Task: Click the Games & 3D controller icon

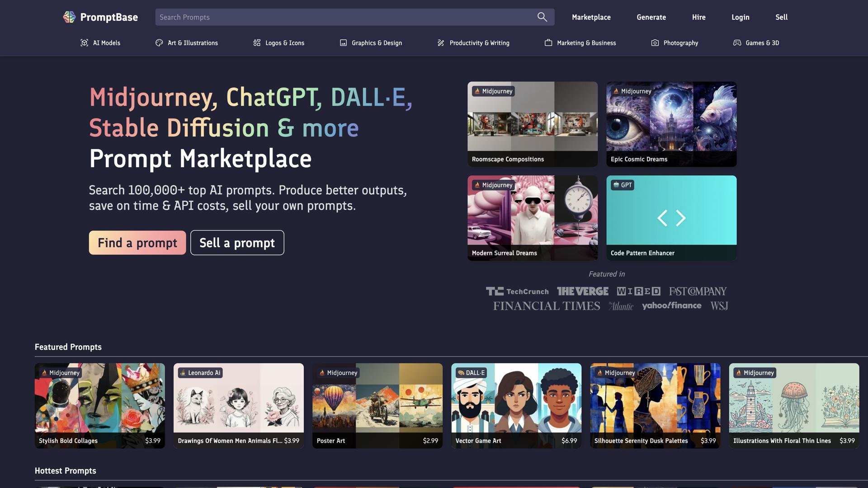Action: coord(737,43)
